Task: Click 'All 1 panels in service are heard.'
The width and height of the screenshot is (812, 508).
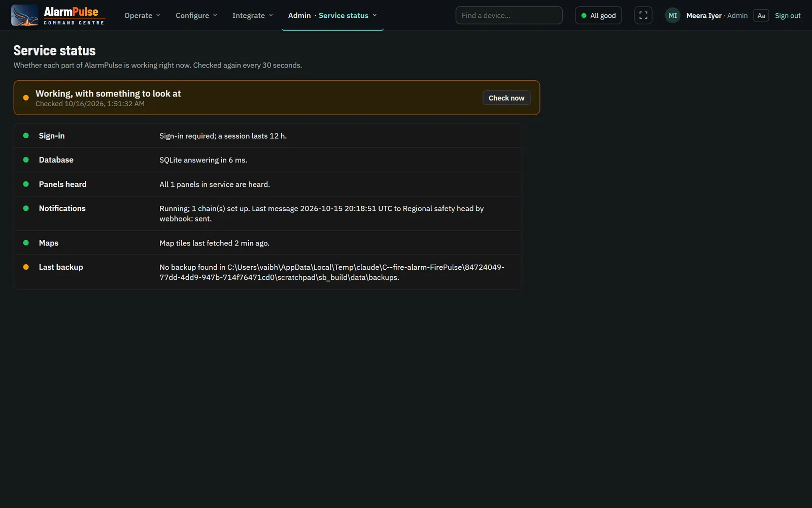Action: (215, 184)
